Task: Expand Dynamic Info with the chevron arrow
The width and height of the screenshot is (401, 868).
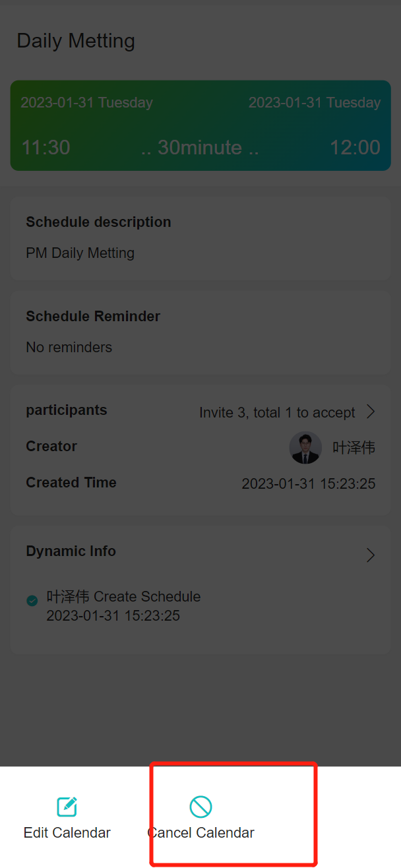Action: coord(371,555)
